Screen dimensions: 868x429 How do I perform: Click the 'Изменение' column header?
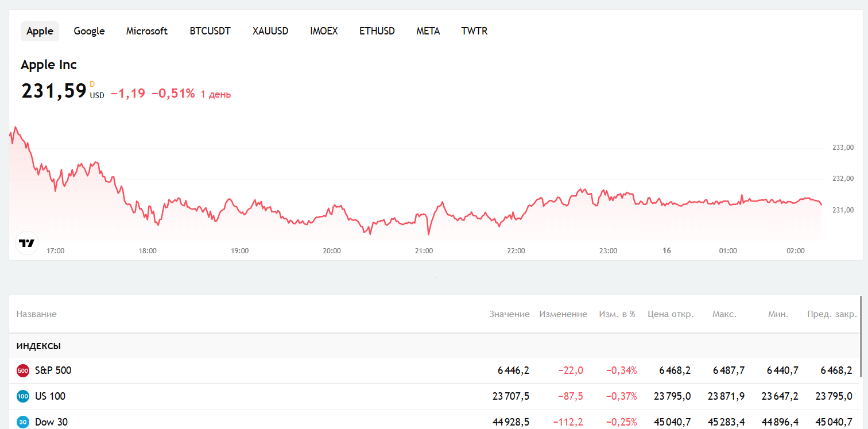pyautogui.click(x=563, y=314)
